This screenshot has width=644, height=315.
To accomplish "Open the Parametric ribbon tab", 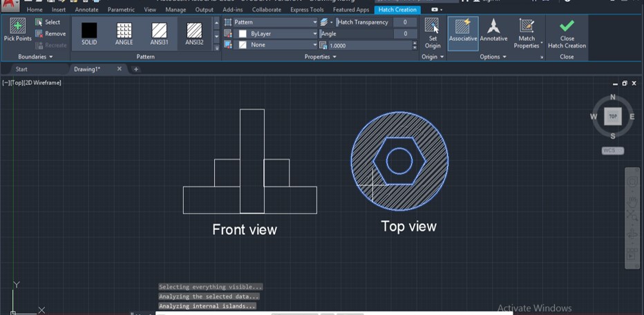I will tap(121, 10).
